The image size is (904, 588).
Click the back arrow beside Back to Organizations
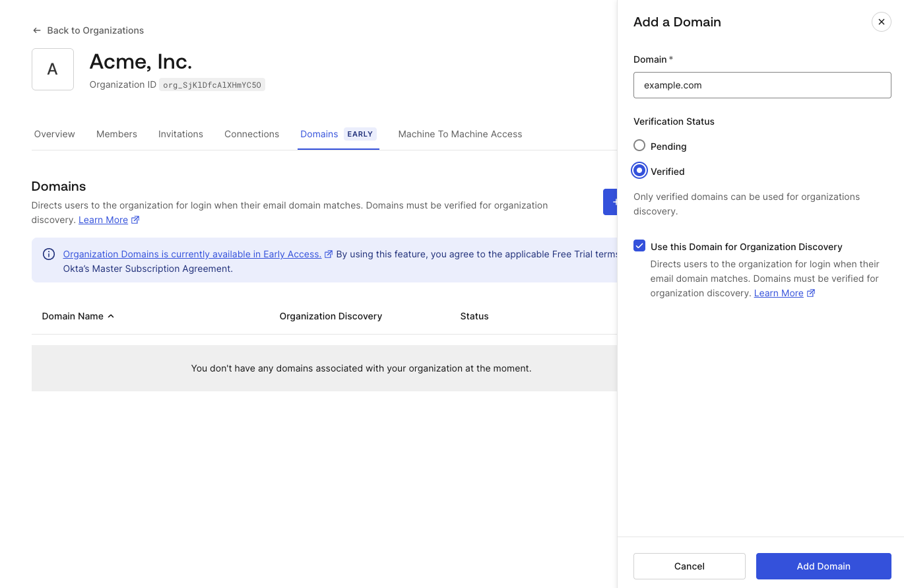tap(36, 30)
